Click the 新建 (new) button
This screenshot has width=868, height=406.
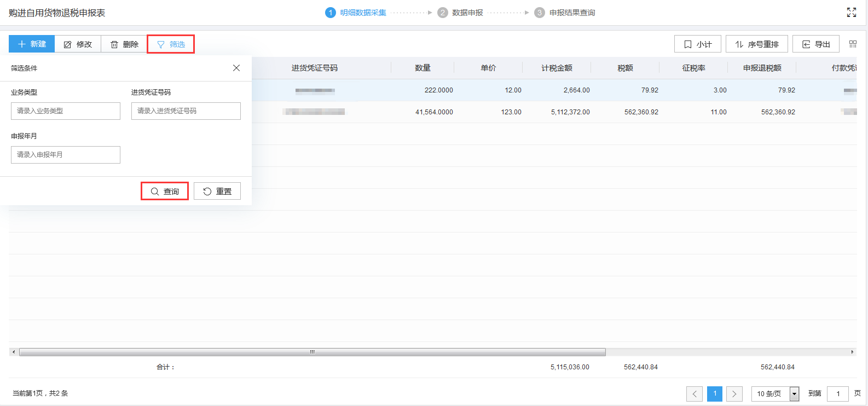[x=32, y=44]
